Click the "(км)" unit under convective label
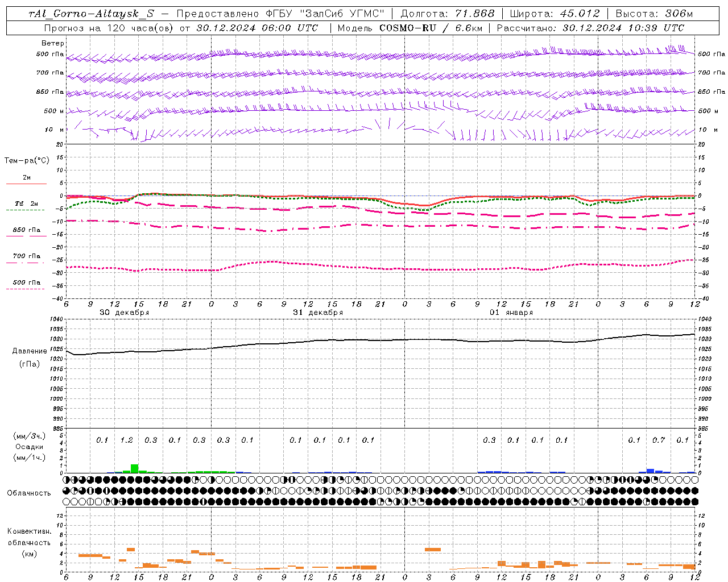728x582 pixels. (x=29, y=554)
